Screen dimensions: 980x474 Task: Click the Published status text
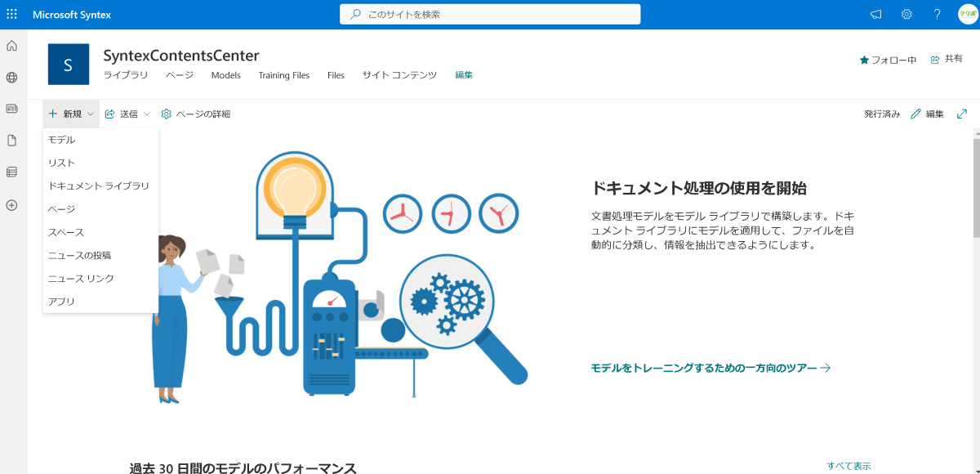tap(882, 114)
